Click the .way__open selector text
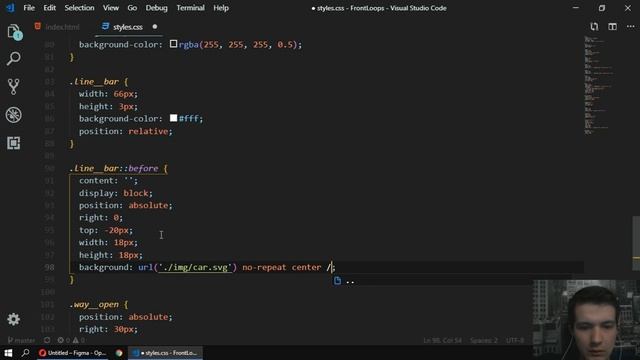This screenshot has width=640, height=360. tap(94, 304)
